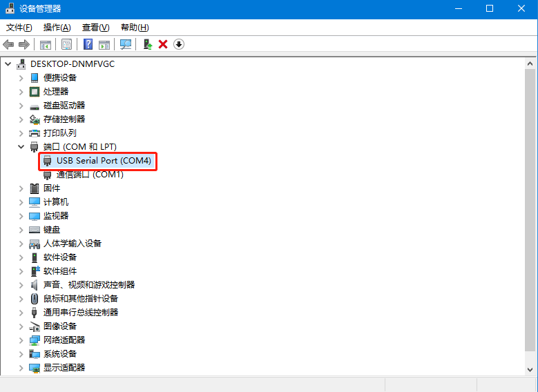The width and height of the screenshot is (538, 392).
Task: Click the blue Help question mark icon
Action: pyautogui.click(x=88, y=44)
